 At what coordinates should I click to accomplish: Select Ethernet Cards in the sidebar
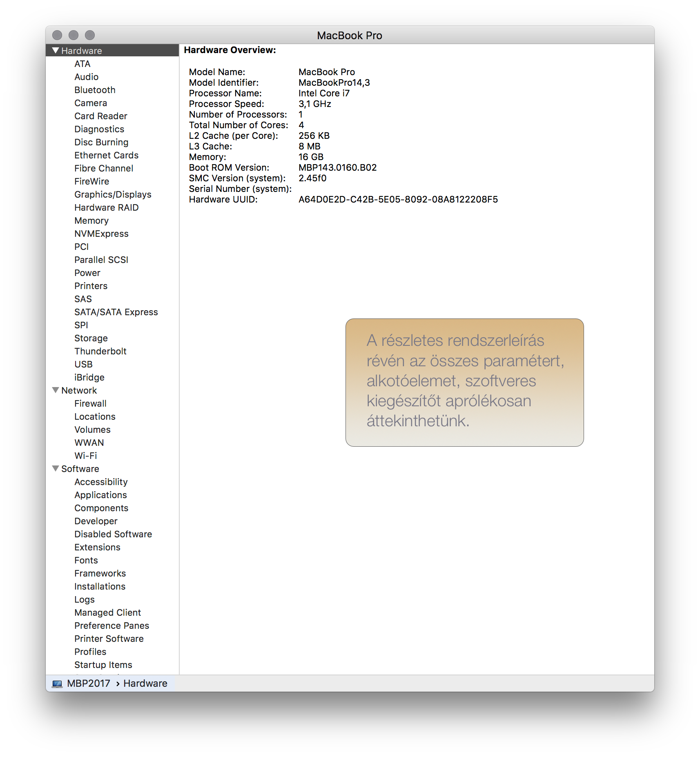[x=107, y=155]
